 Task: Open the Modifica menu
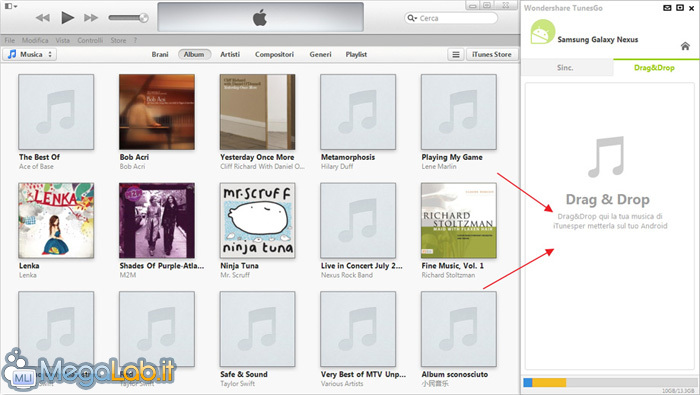(x=35, y=40)
